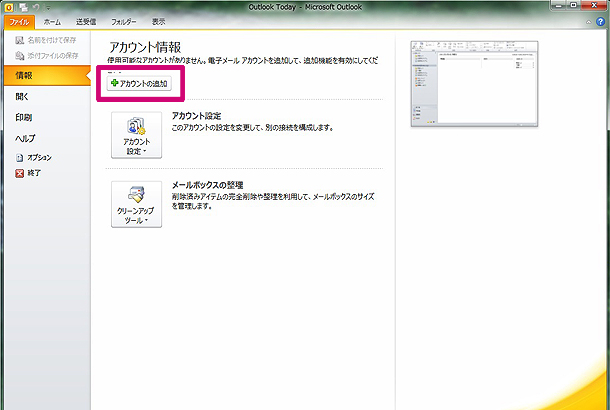Click the Outlook window preview thumbnail
This screenshot has height=410, width=610.
click(x=474, y=84)
